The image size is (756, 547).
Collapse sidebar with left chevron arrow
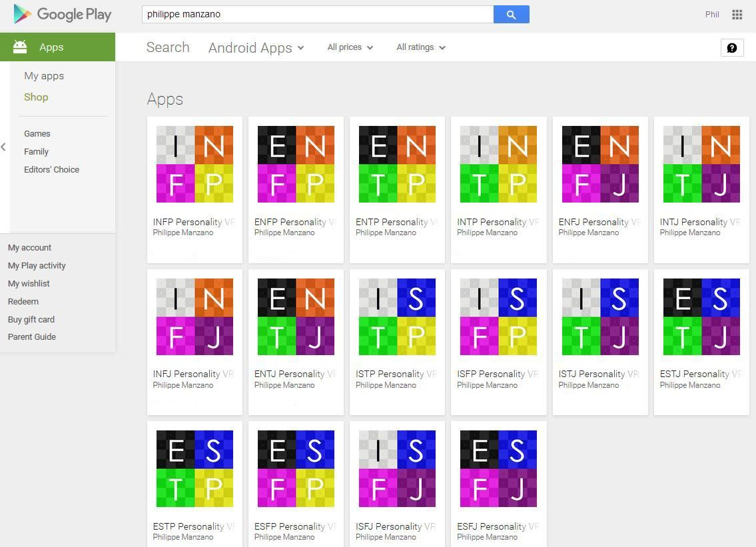pyautogui.click(x=3, y=147)
